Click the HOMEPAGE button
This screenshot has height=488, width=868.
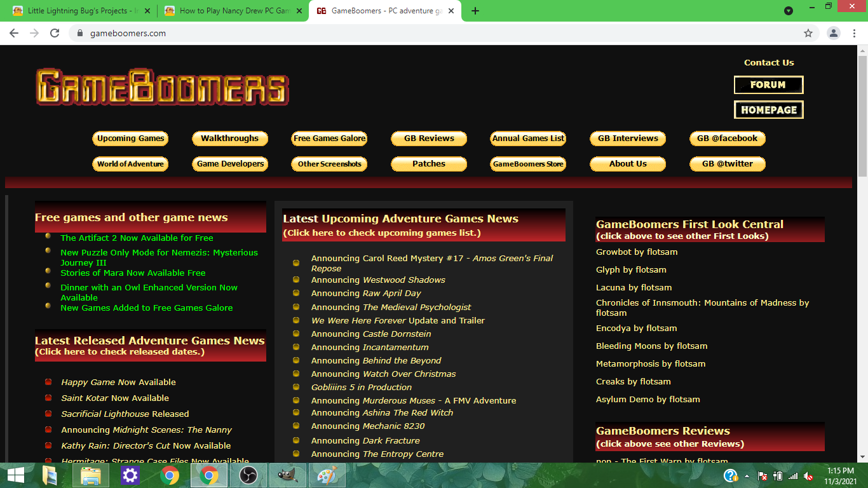pyautogui.click(x=768, y=109)
